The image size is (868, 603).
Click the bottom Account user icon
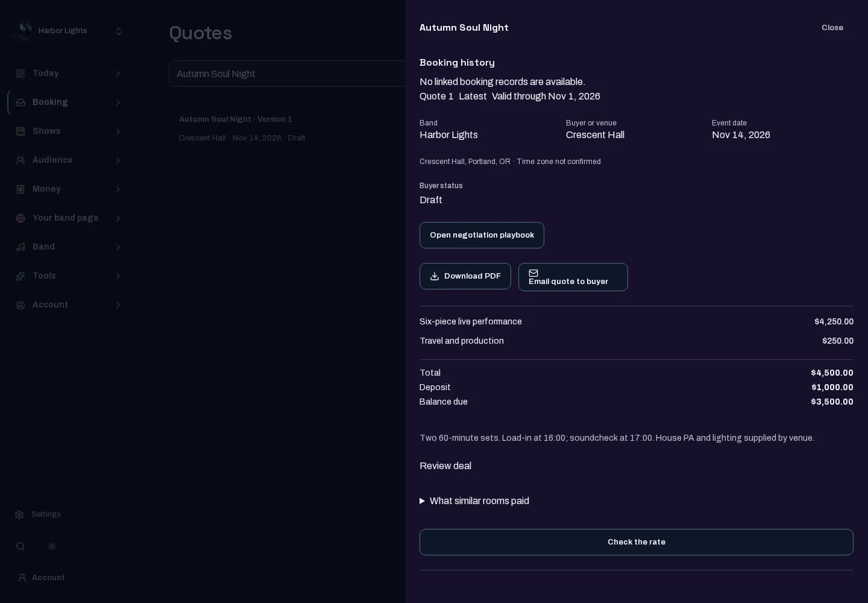(22, 578)
